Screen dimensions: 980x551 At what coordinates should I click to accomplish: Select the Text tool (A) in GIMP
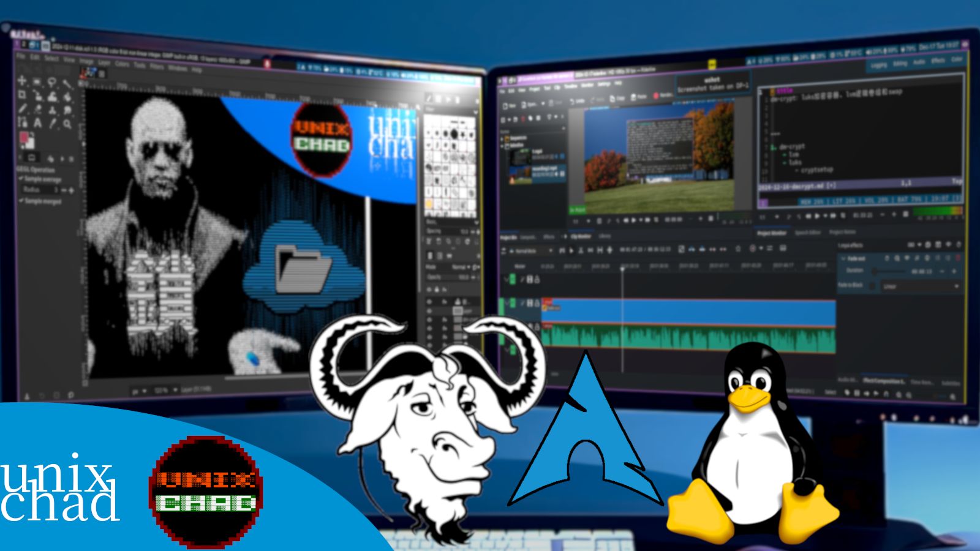click(x=37, y=123)
